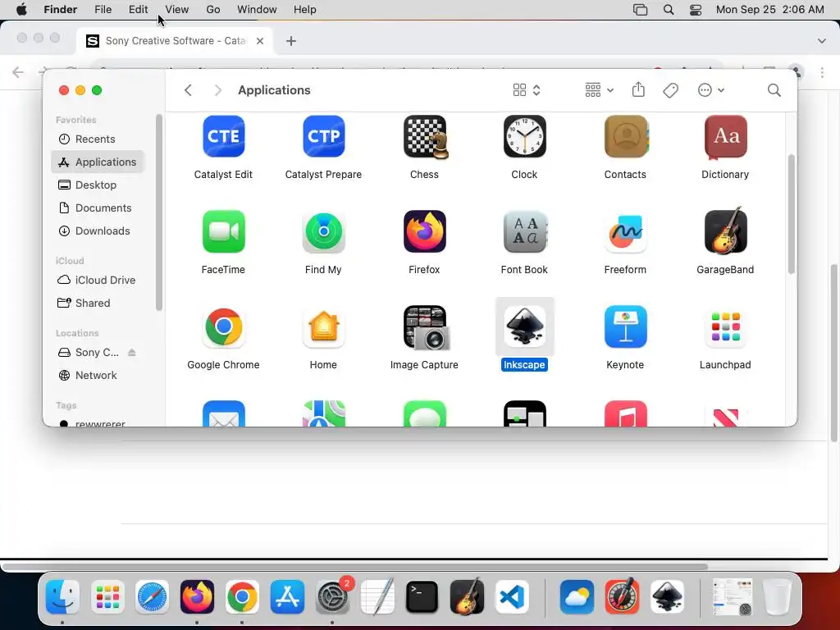The height and width of the screenshot is (630, 840).
Task: Select Google Chrome in the Applications folder
Action: 223,326
